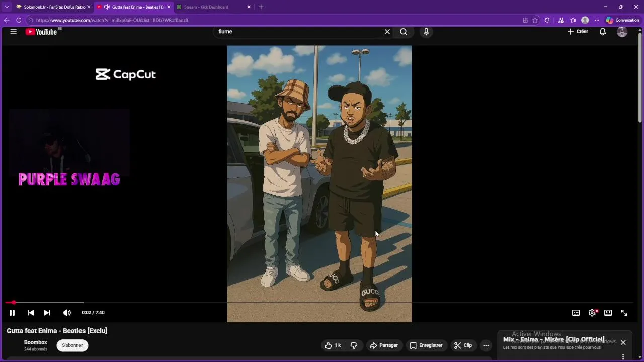Close the Mix playlist panel
This screenshot has width=644, height=362.
(x=623, y=342)
